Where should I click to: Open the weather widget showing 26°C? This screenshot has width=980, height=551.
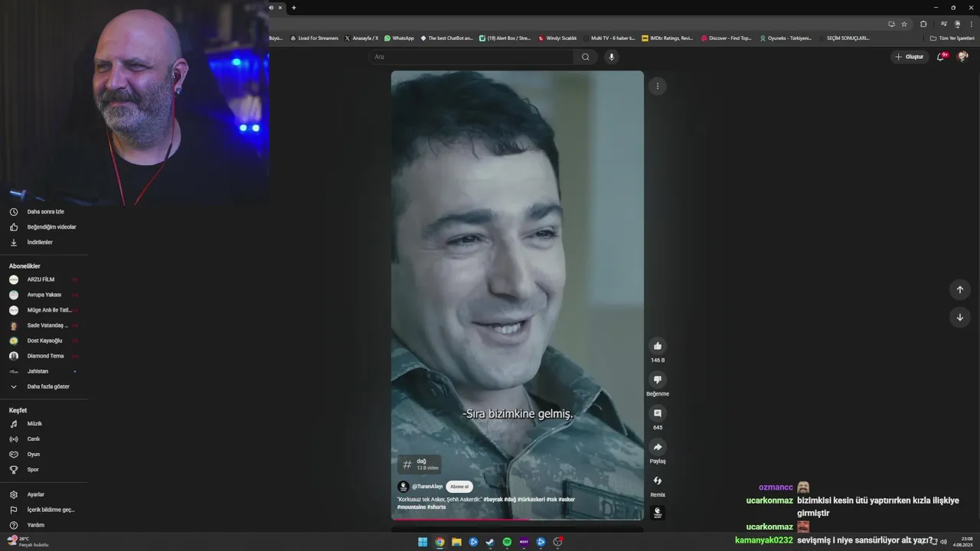pyautogui.click(x=28, y=542)
